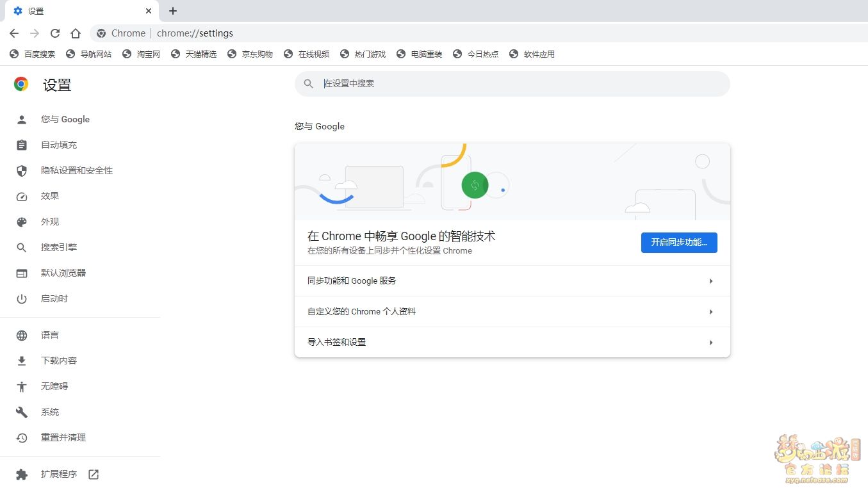The width and height of the screenshot is (868, 488).
Task: Click the back navigation arrow
Action: (x=14, y=33)
